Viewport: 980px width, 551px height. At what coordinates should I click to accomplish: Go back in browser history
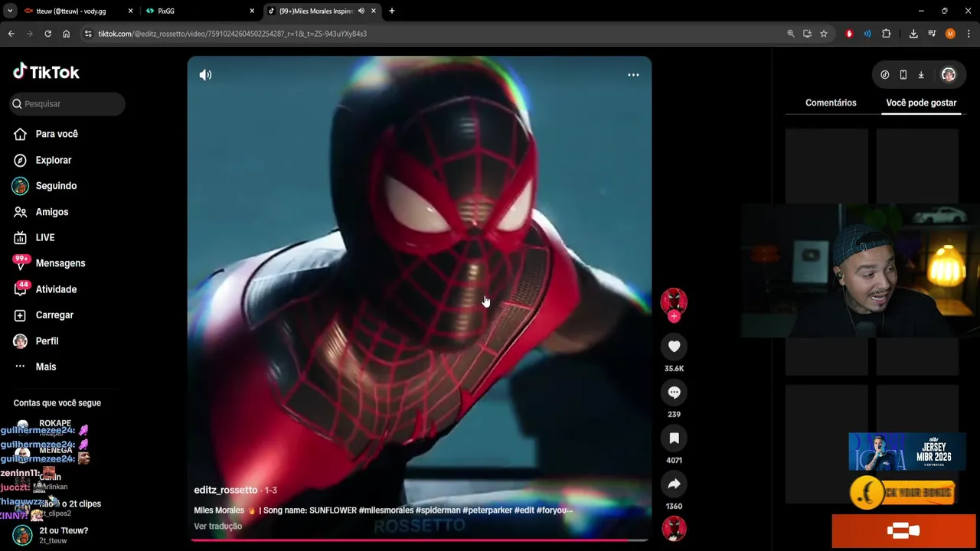point(11,34)
